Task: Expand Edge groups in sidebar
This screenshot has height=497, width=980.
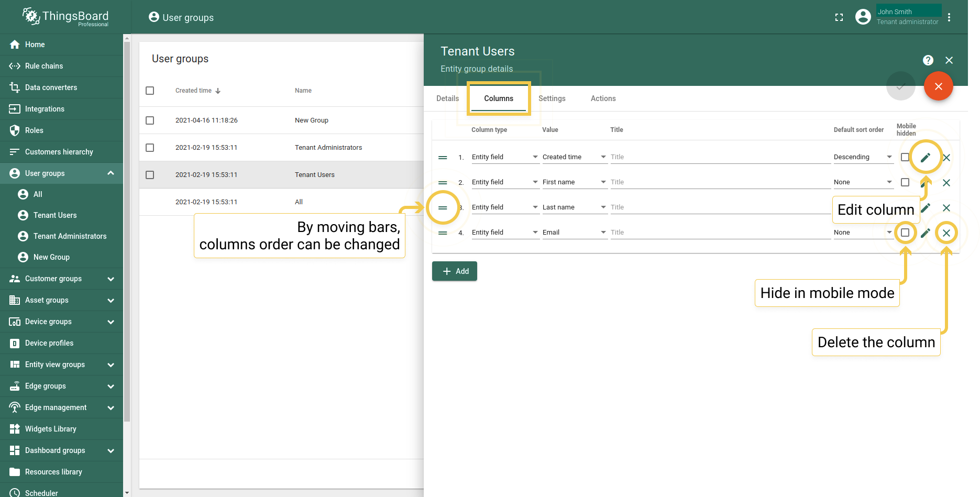Action: 111,386
